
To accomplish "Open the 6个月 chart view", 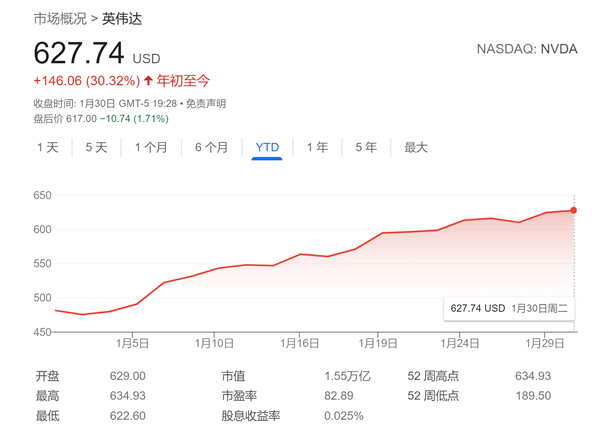I will pos(211,147).
